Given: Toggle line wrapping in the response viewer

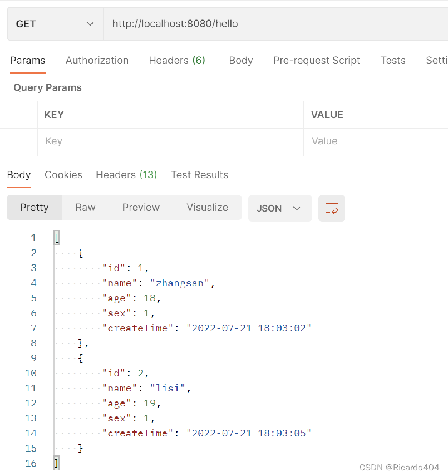Looking at the screenshot, I should 332,208.
